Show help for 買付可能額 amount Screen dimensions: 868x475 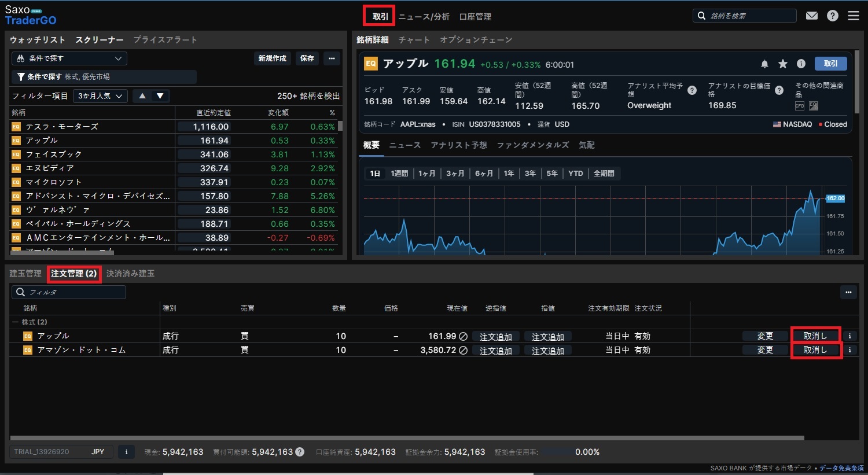coord(300,452)
